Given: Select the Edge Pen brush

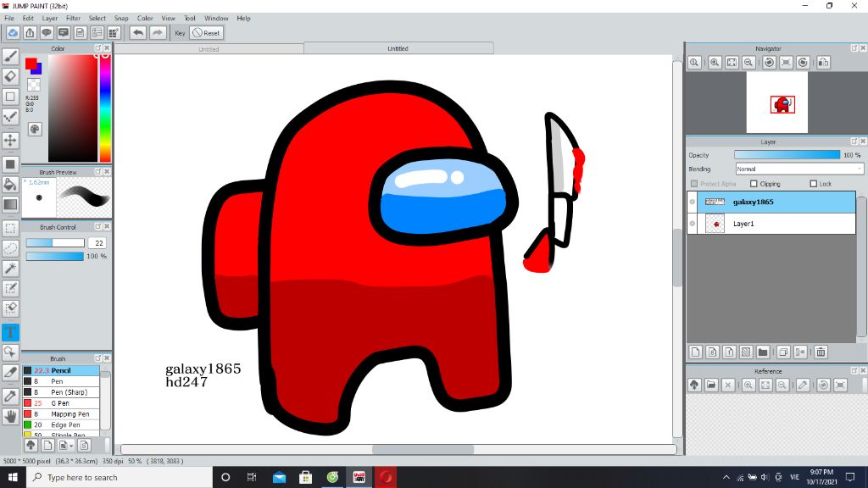Looking at the screenshot, I should pyautogui.click(x=61, y=425).
